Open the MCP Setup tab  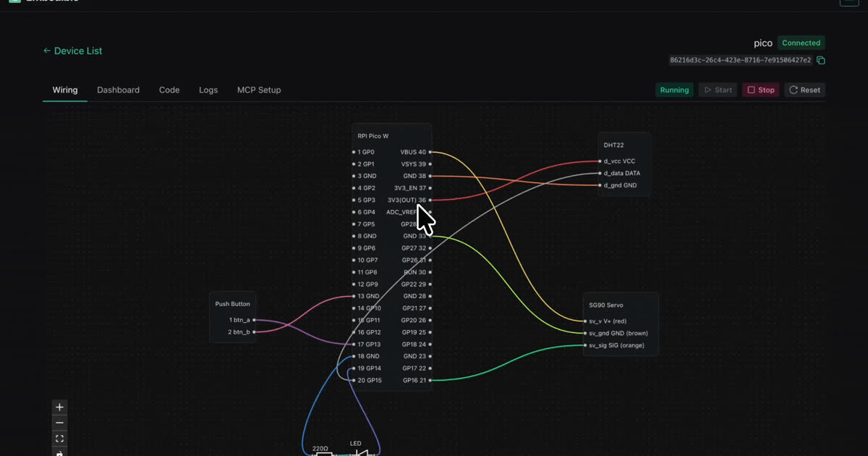pyautogui.click(x=259, y=90)
